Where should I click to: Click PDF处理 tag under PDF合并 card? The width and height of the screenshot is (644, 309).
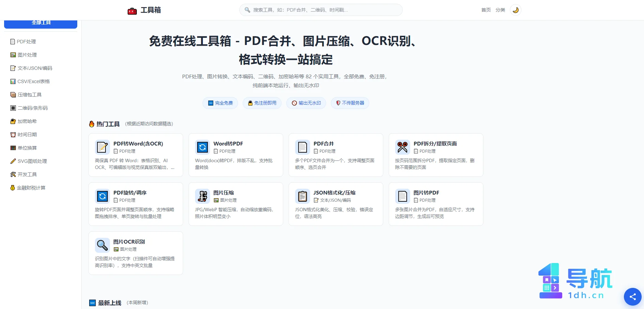coord(324,151)
